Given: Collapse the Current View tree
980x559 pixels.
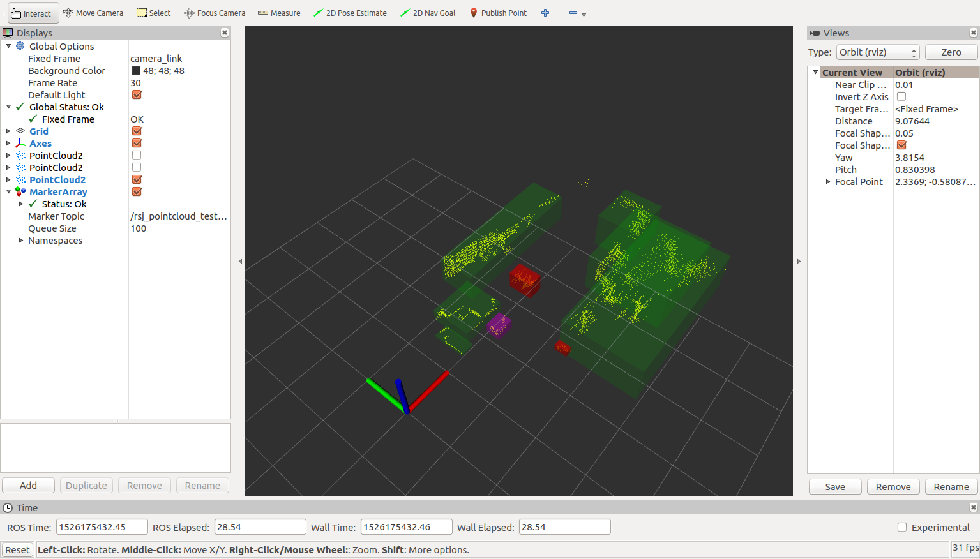Looking at the screenshot, I should pos(815,72).
